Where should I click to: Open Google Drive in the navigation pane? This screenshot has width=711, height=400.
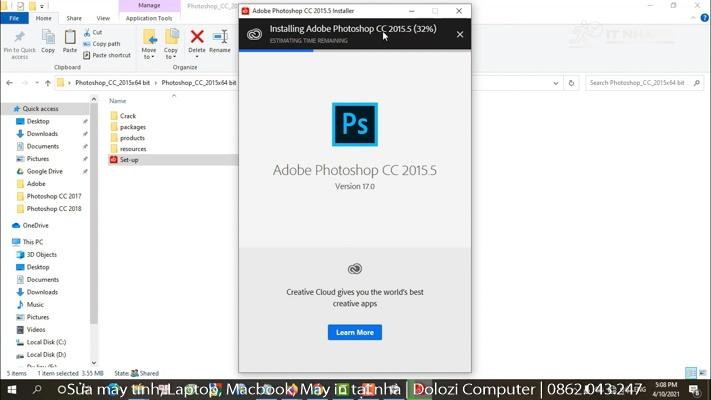[44, 171]
